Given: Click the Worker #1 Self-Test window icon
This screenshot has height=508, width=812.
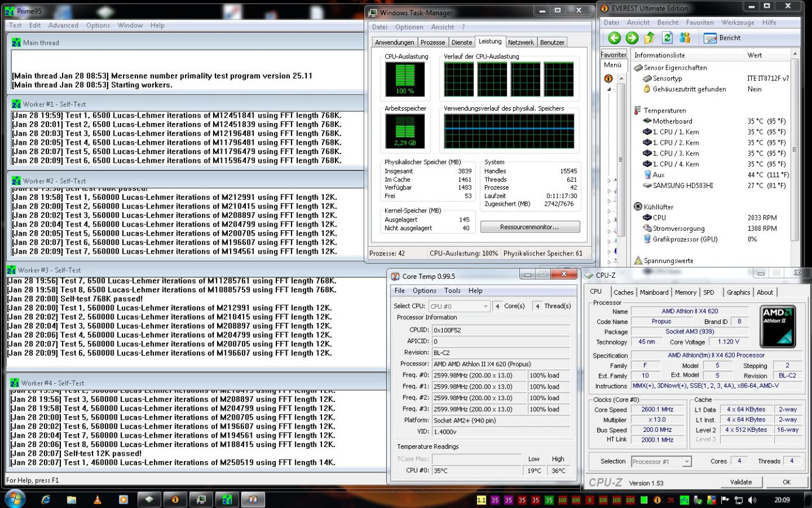Looking at the screenshot, I should 16,104.
